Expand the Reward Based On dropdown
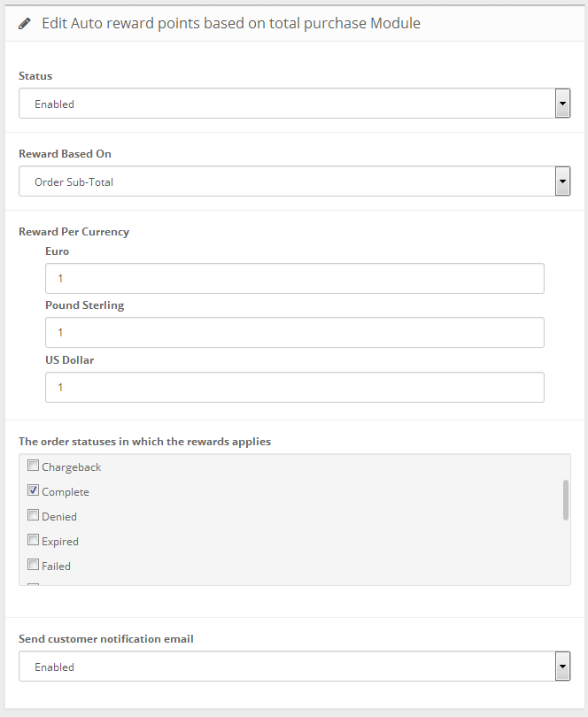 click(x=287, y=182)
